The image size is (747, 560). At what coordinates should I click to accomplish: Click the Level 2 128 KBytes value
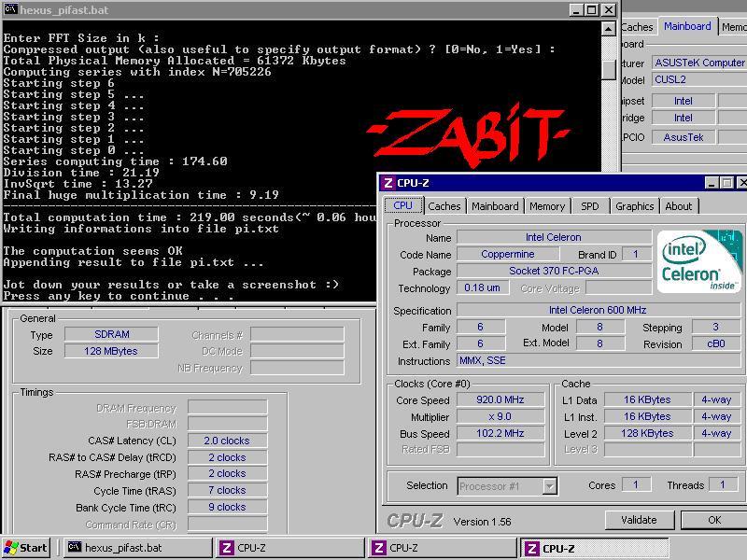(647, 433)
